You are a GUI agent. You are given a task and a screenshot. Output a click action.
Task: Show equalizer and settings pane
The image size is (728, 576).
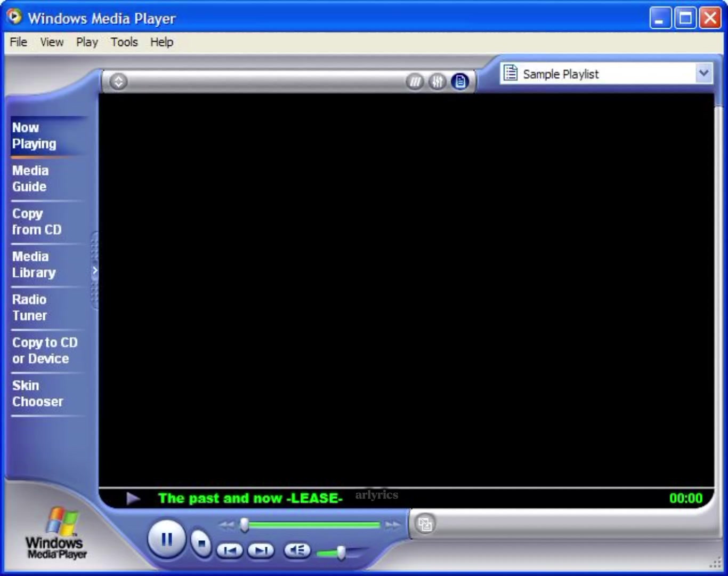click(438, 82)
